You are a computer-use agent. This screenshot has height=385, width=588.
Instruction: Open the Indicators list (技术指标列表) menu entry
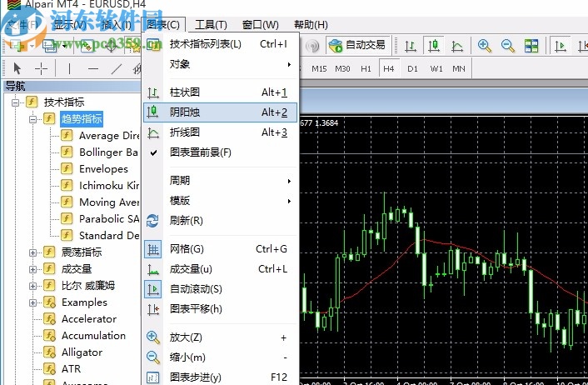pos(221,44)
